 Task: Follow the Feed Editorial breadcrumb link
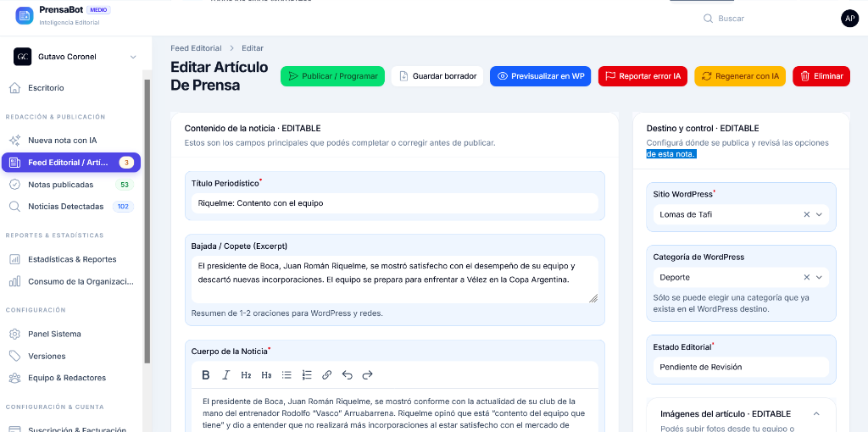(x=196, y=48)
